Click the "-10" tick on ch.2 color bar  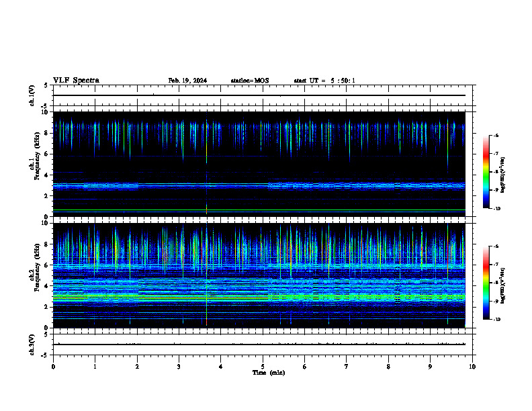point(497,320)
